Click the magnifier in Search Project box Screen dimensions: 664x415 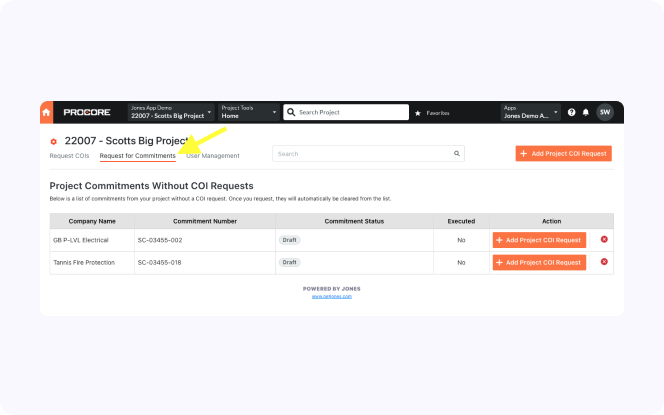(291, 112)
